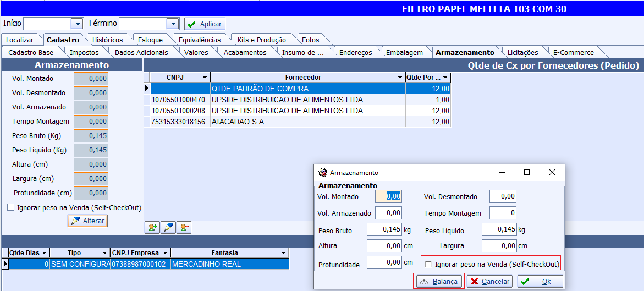This screenshot has width=644, height=291.
Task: Click the Armazenamento dialog title icon
Action: pyautogui.click(x=323, y=173)
